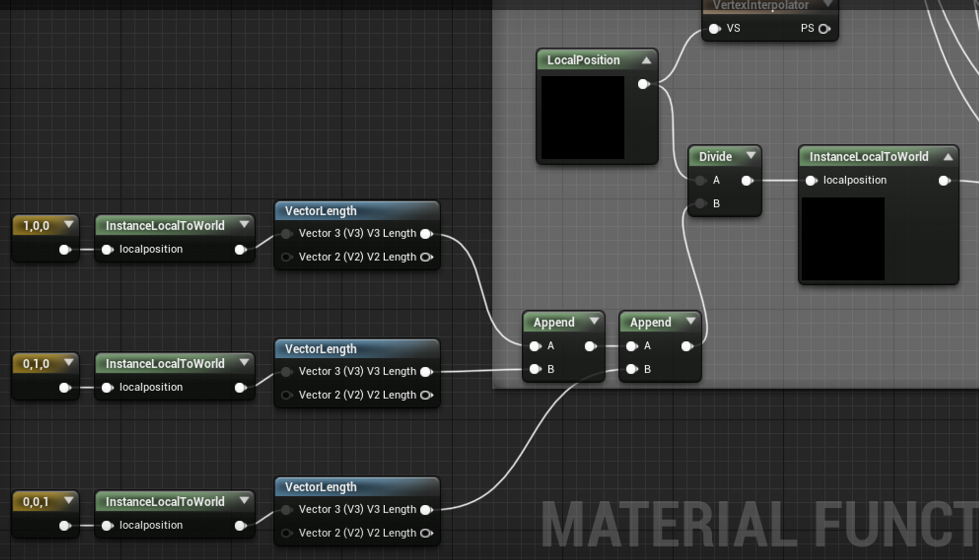Expand the Divide node preview arrow
This screenshot has width=979, height=560.
(750, 156)
